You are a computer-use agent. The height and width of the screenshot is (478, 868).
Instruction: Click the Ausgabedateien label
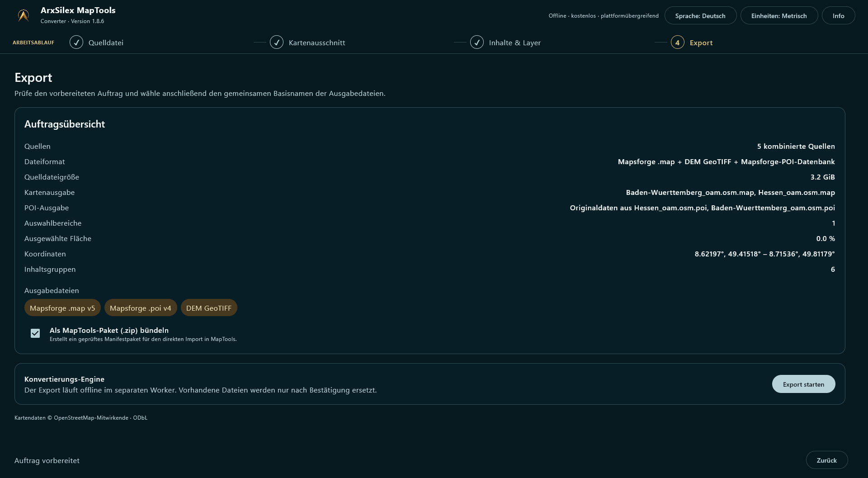pyautogui.click(x=52, y=291)
